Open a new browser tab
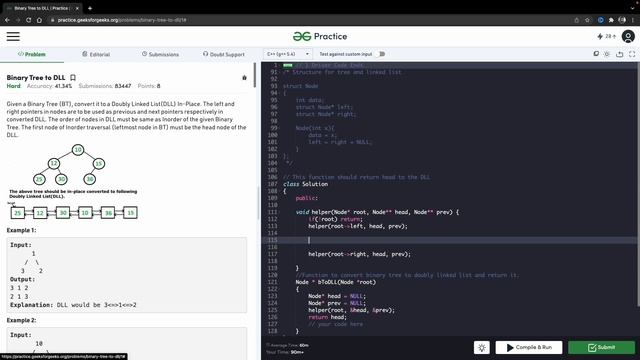 coord(90,8)
